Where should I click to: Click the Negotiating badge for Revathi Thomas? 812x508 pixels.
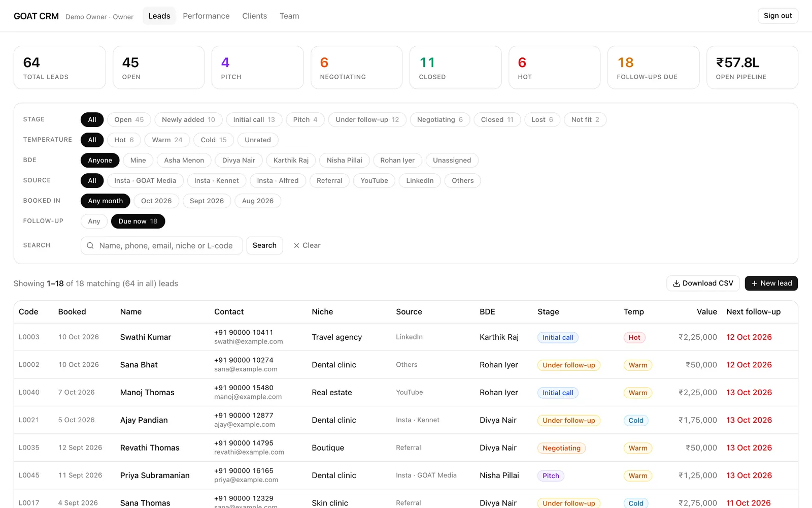pos(561,448)
